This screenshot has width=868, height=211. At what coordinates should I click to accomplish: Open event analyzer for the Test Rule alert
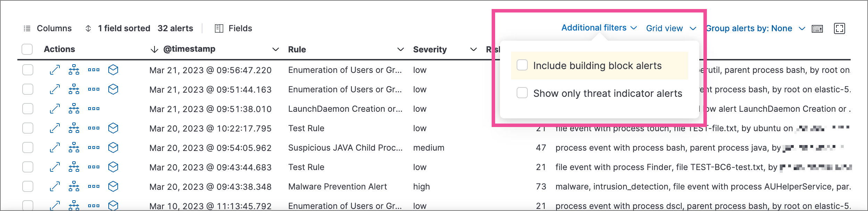click(73, 128)
